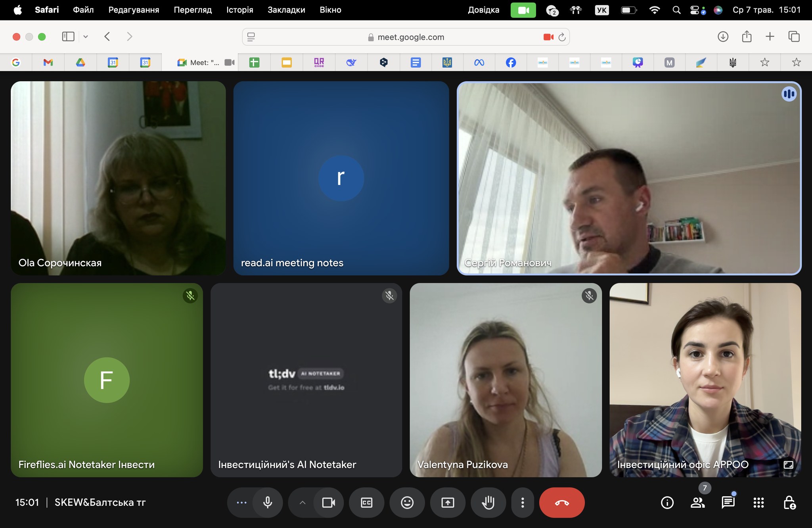Open the emoji reactions button
Viewport: 812px width, 528px height.
[x=407, y=503]
